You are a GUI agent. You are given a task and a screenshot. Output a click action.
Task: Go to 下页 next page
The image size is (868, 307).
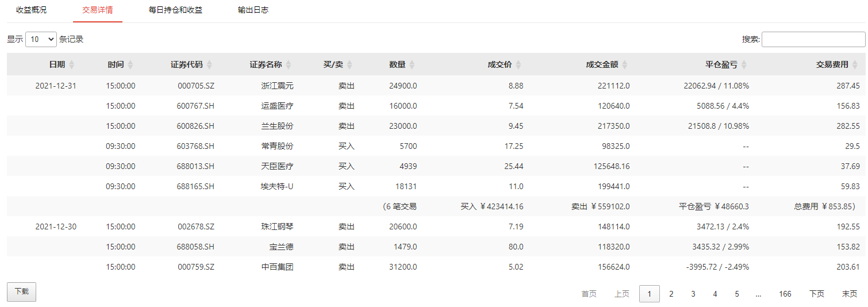tap(816, 294)
